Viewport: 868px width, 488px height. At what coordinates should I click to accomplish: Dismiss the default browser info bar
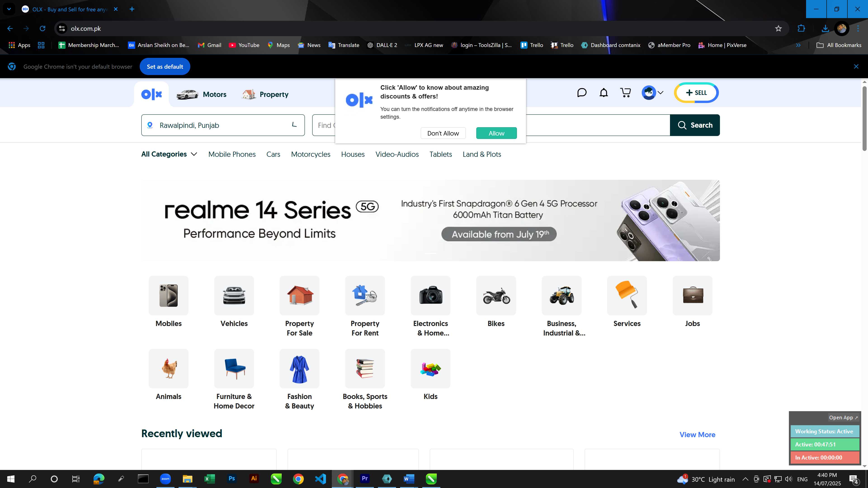(x=856, y=66)
